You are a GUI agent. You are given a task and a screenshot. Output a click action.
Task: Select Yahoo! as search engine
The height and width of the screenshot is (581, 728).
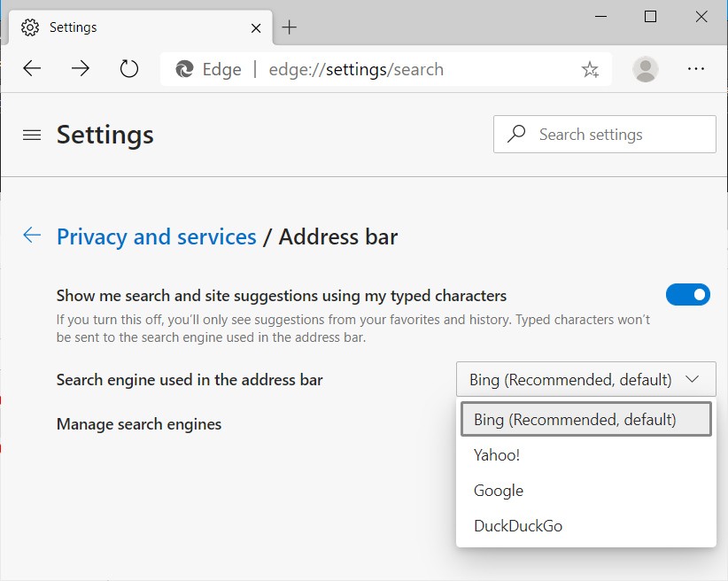click(x=497, y=454)
